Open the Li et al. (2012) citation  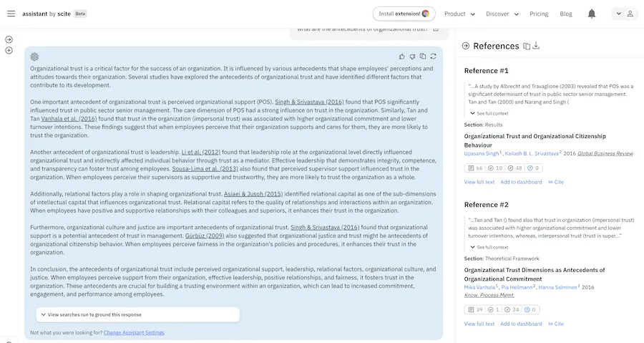click(x=201, y=152)
